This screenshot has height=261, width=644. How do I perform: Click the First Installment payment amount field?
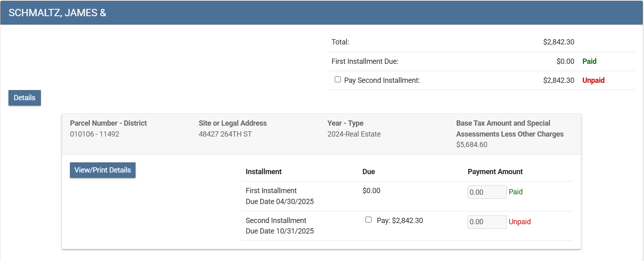(x=487, y=192)
